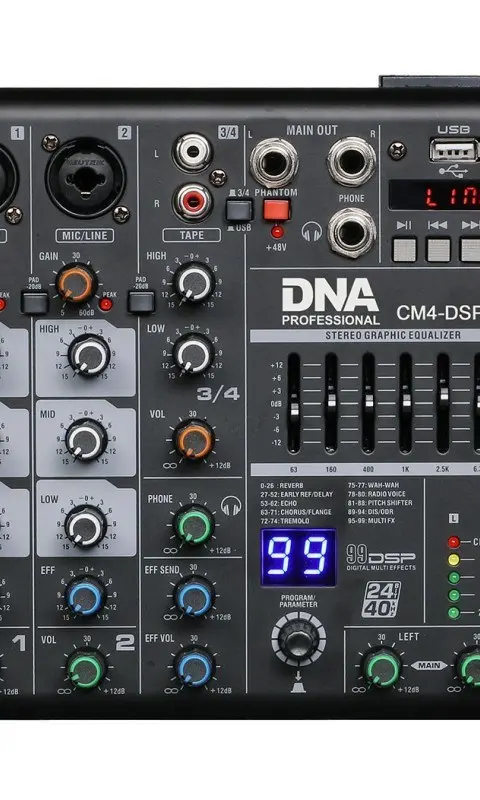
Task: Click headphone icon above PHONE knob
Action: point(231,505)
